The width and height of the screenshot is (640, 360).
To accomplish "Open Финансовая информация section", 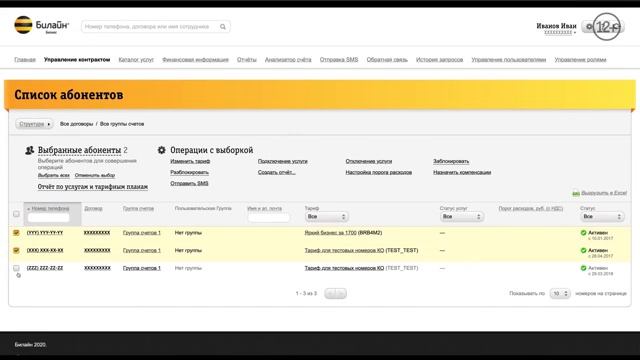I will coord(195,60).
